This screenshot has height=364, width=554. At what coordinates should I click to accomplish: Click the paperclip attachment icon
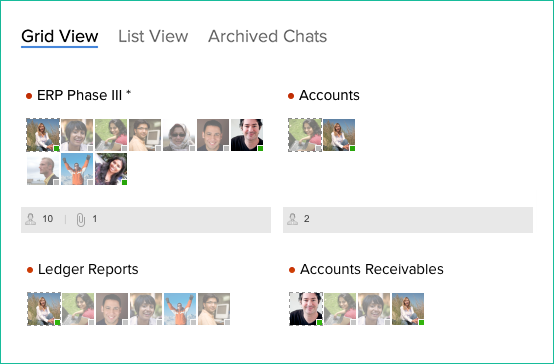(81, 219)
